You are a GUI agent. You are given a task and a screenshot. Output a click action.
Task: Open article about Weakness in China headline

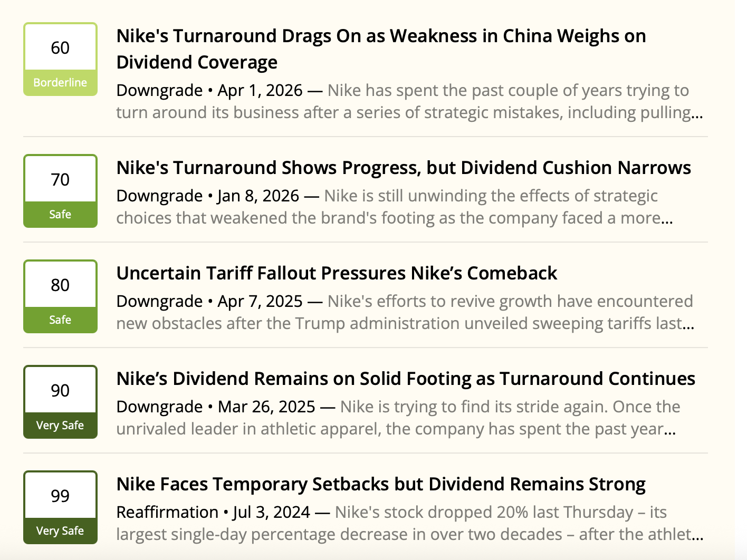click(381, 49)
